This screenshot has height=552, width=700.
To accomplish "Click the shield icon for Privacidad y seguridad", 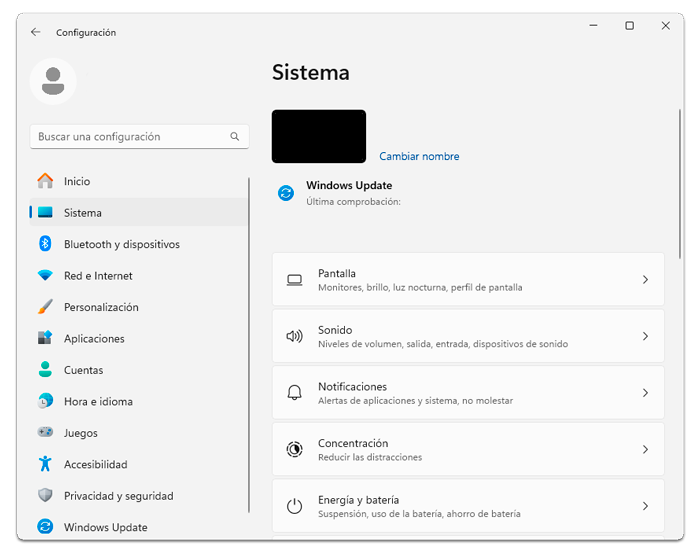I will click(45, 495).
